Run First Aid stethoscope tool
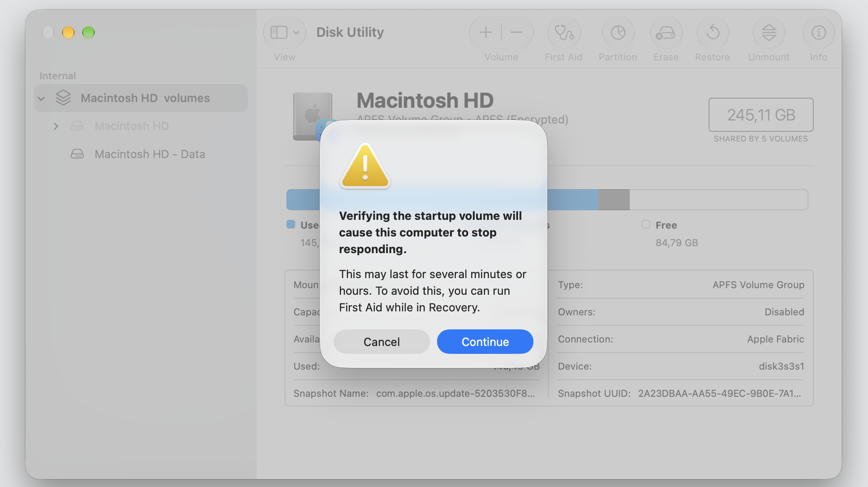This screenshot has height=487, width=868. [x=564, y=32]
